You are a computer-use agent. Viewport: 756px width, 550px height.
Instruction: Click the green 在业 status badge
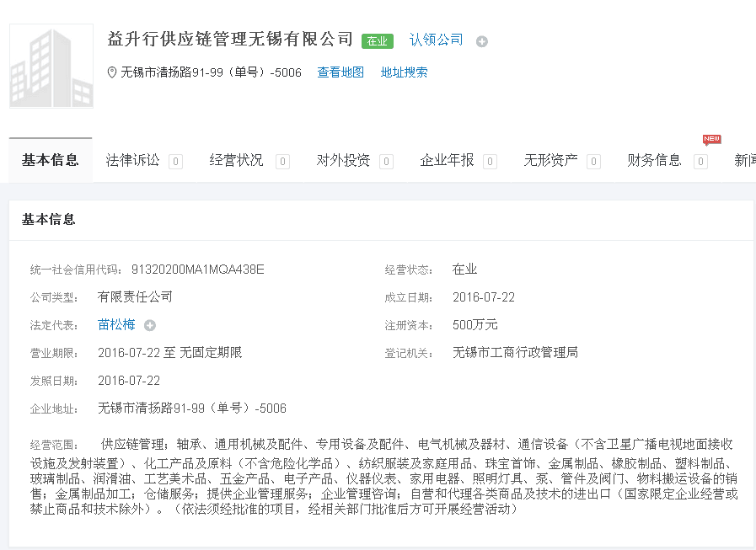pyautogui.click(x=377, y=40)
